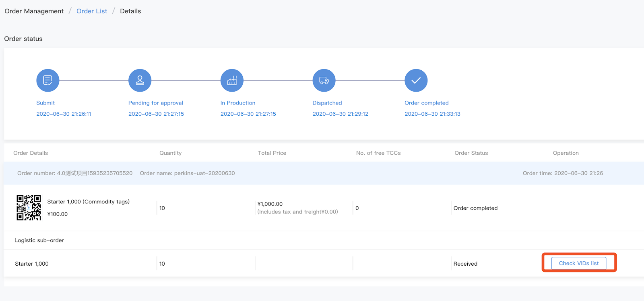This screenshot has height=301, width=644.
Task: Open the Check VIDs list button
Action: click(x=579, y=263)
